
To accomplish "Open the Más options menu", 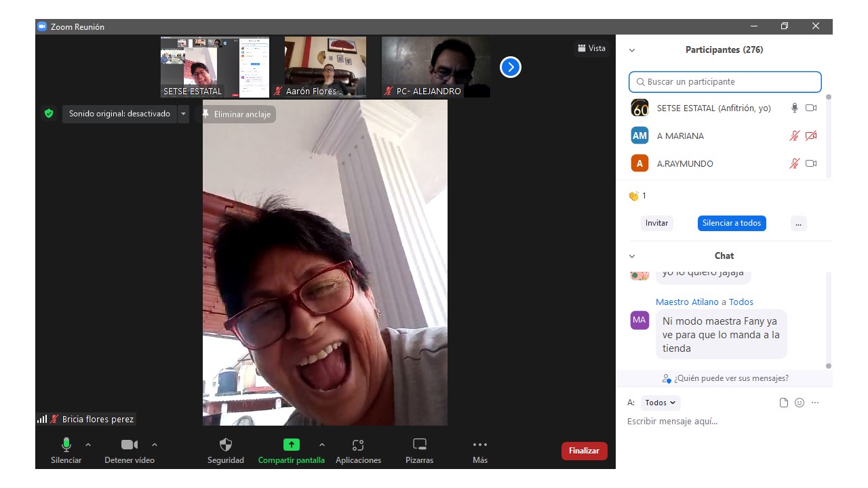I will point(480,451).
